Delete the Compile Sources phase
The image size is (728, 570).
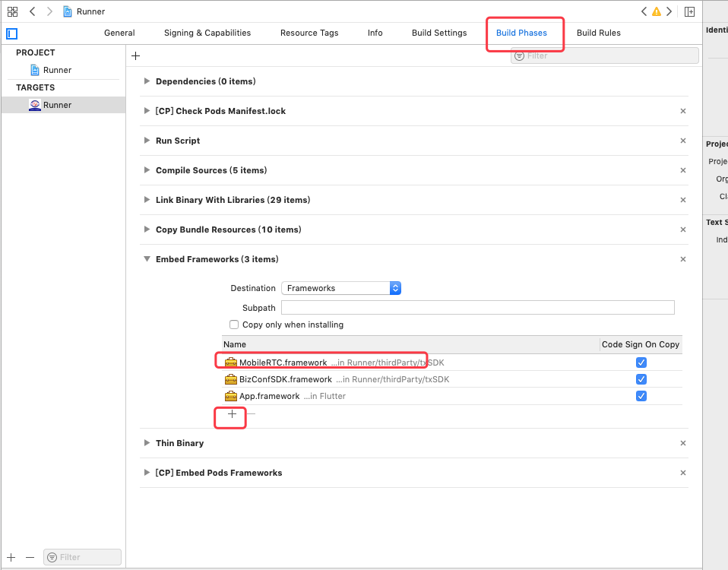(683, 170)
